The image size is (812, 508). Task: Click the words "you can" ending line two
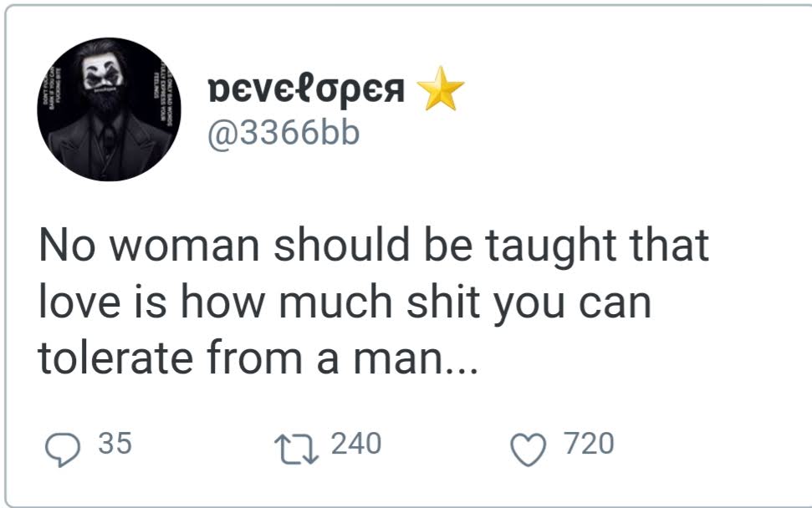tap(575, 304)
